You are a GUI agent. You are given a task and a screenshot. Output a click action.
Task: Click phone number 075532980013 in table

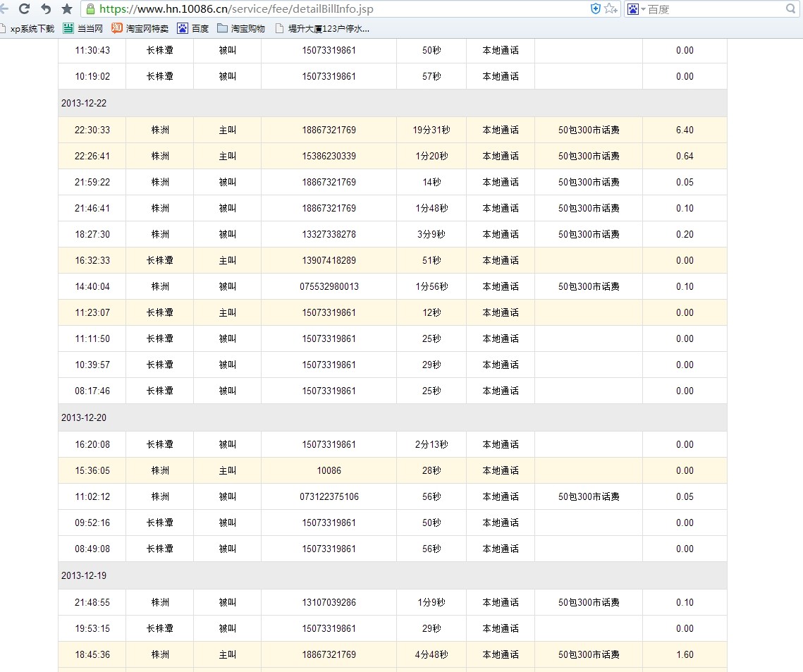coord(329,287)
